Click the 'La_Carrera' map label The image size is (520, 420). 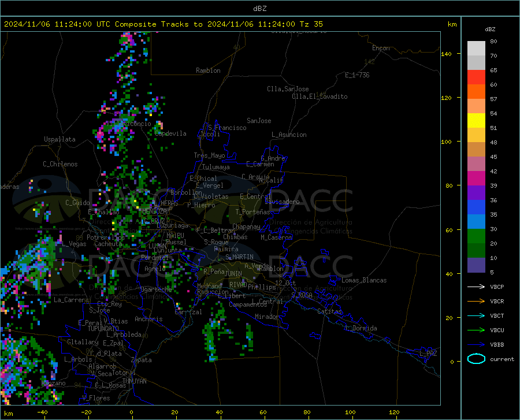point(71,300)
